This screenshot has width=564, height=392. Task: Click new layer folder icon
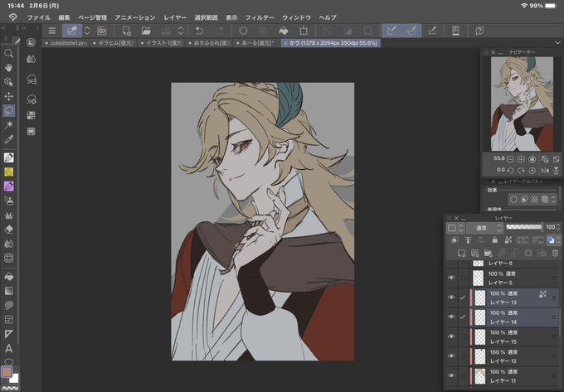tap(488, 254)
